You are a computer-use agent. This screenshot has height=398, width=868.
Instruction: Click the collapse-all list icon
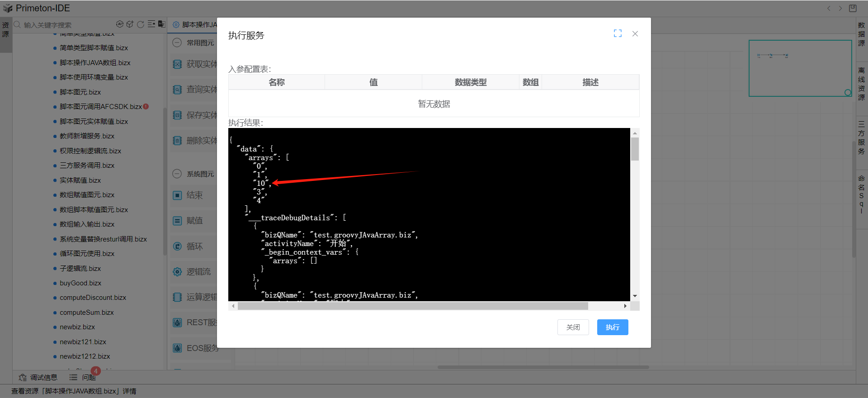click(151, 24)
